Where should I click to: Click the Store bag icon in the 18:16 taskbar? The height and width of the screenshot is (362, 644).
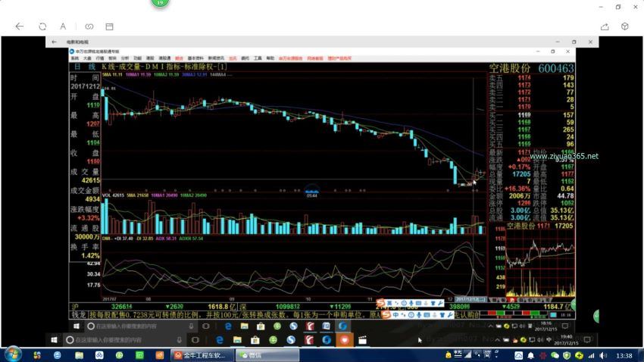261,326
